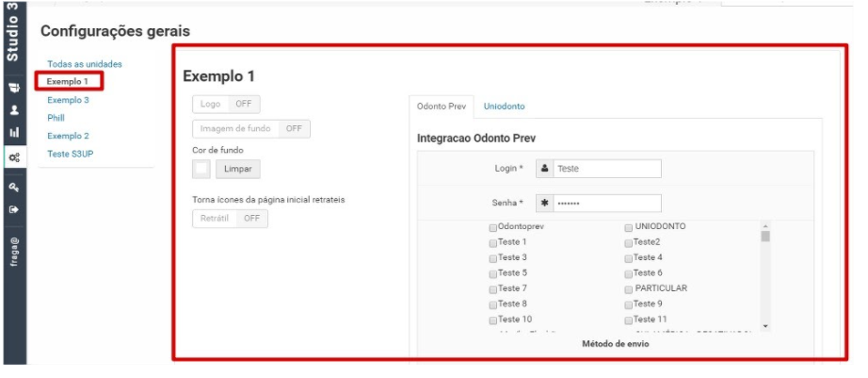This screenshot has width=868, height=378.
Task: Click the Integracao Odonto Prev heading
Action: click(x=476, y=139)
